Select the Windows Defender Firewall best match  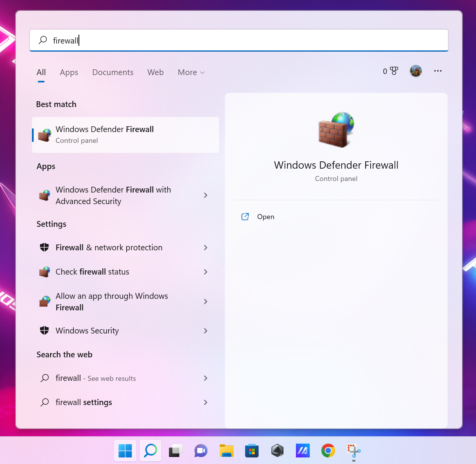125,135
